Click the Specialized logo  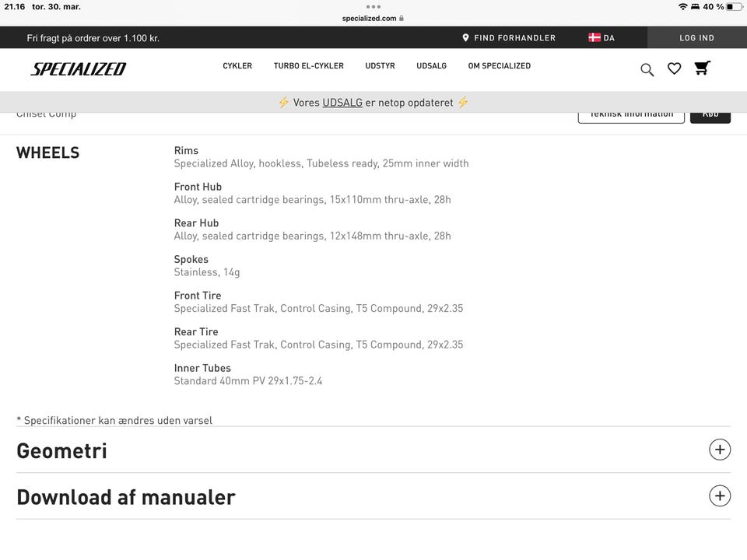79,69
